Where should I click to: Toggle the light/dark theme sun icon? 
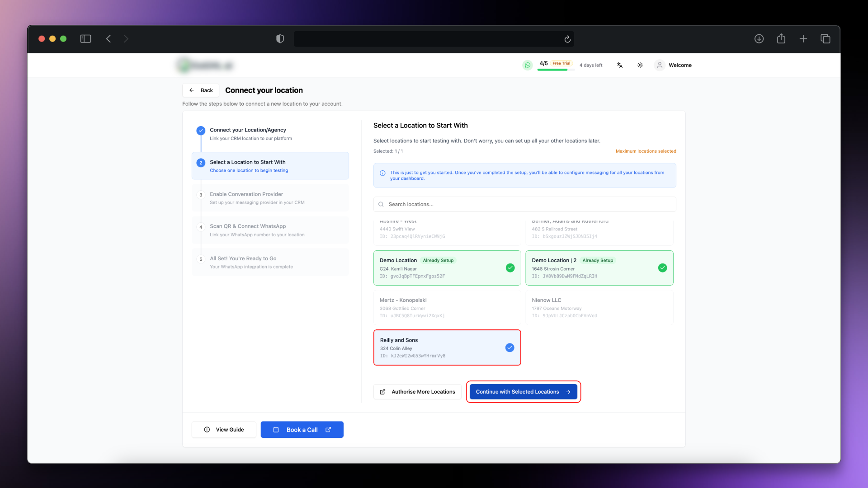click(x=640, y=65)
